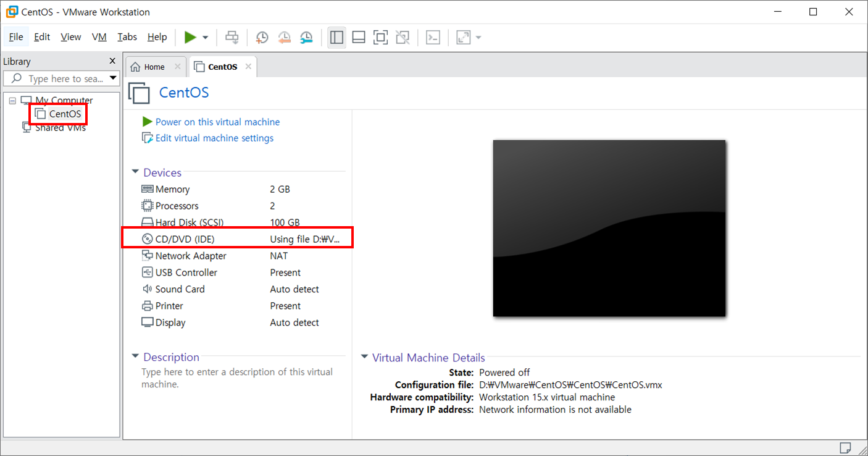This screenshot has width=868, height=456.
Task: Click the Sound Card speaker icon
Action: coord(147,289)
